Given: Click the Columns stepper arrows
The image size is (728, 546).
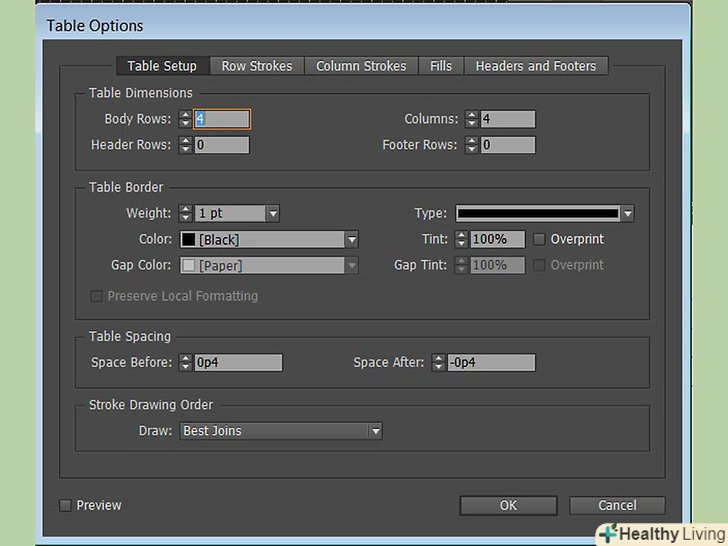Looking at the screenshot, I should coord(472,119).
